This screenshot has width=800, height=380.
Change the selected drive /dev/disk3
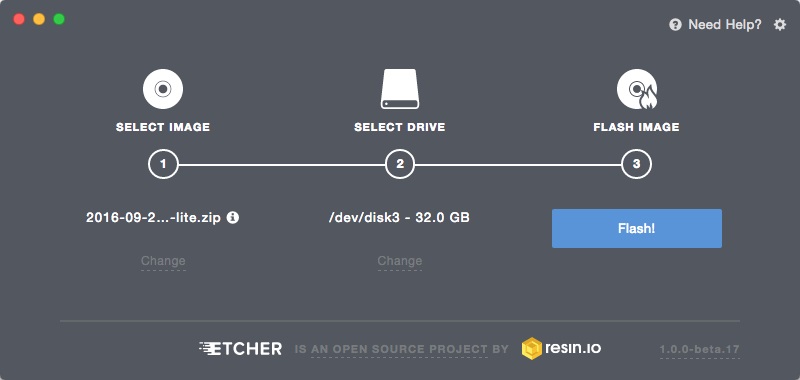[x=399, y=261]
